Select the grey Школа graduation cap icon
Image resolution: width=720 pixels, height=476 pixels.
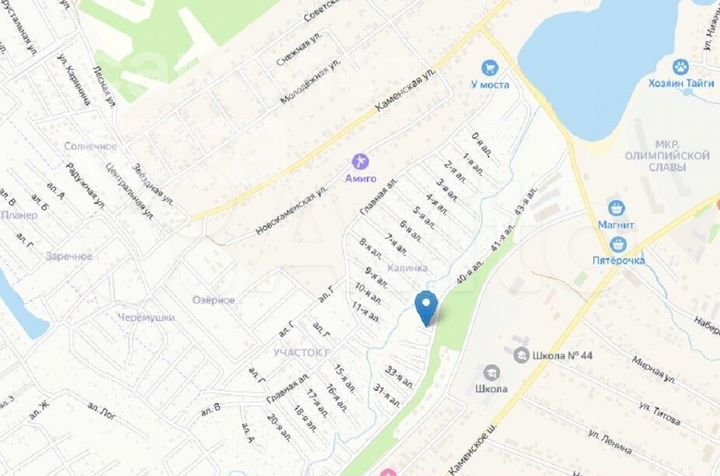(491, 372)
